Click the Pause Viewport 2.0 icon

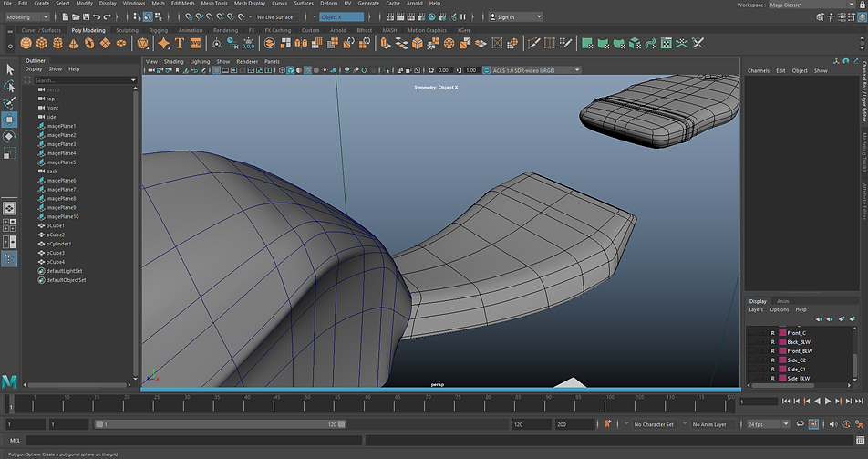[x=463, y=17]
